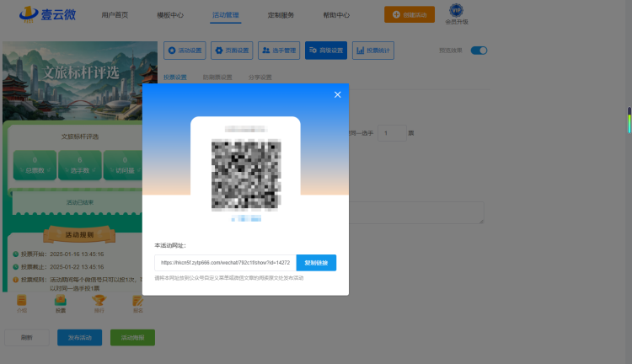The width and height of the screenshot is (632, 364).
Task: Click the VIP 会员升级 badge icon
Action: pos(456,10)
